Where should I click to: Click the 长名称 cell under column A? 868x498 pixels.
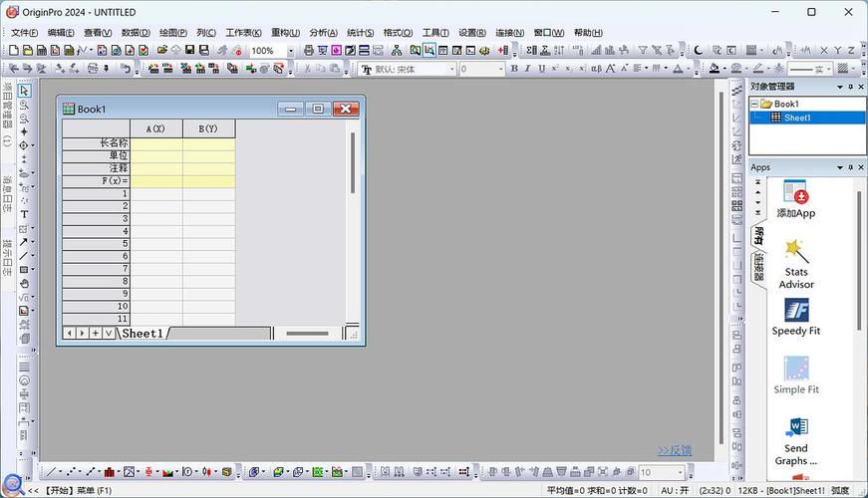(x=156, y=143)
